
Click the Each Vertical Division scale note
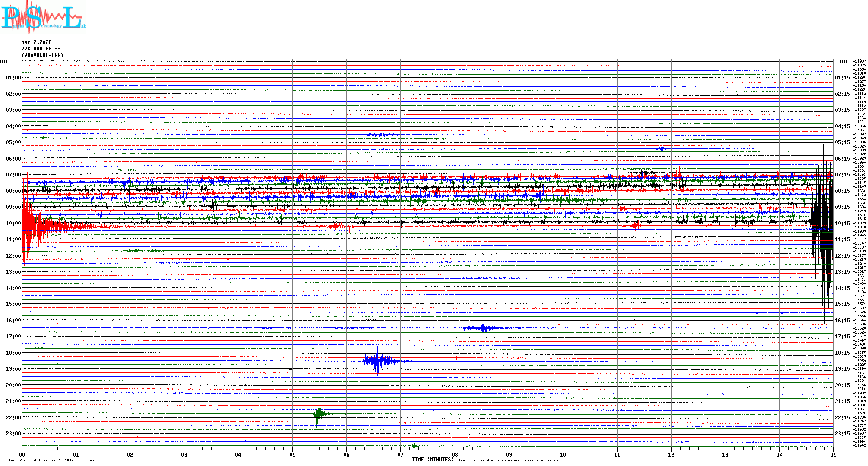[x=55, y=460]
